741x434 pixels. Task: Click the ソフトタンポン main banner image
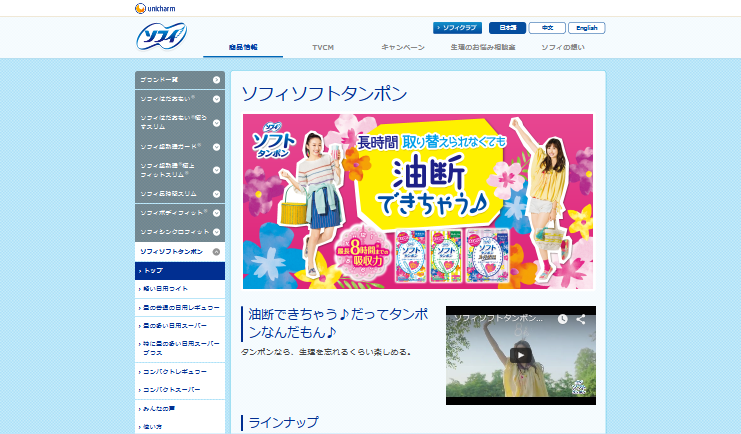pyautogui.click(x=418, y=201)
